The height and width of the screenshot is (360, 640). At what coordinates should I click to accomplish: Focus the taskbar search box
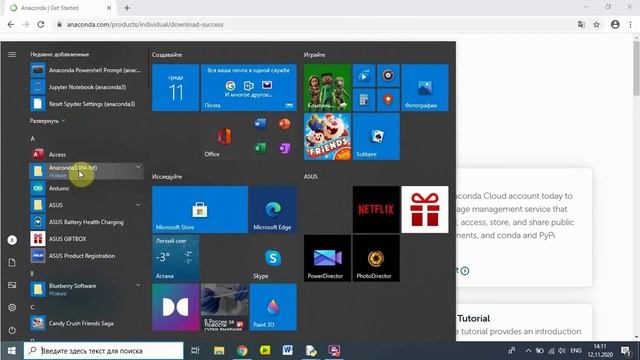point(104,351)
